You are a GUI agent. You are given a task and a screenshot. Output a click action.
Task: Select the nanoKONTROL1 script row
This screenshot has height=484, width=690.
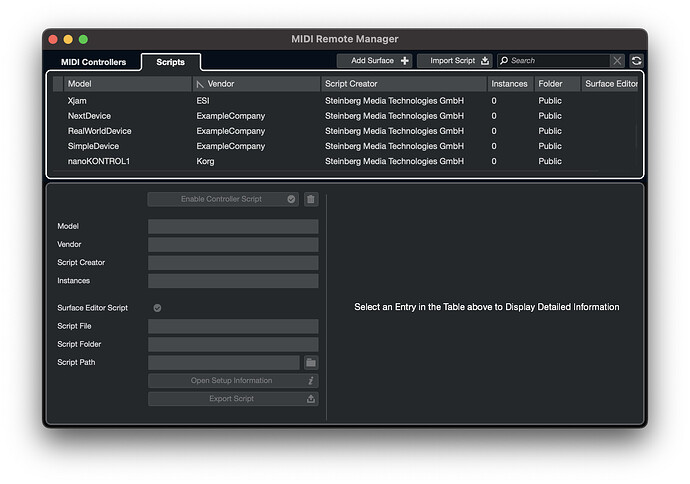point(345,161)
